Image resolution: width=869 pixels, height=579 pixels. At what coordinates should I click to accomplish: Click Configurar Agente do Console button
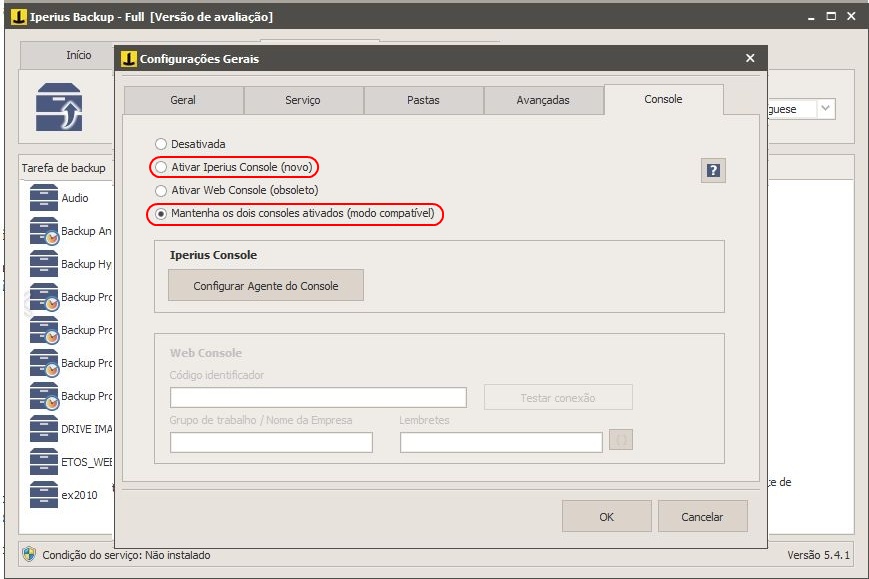click(266, 285)
